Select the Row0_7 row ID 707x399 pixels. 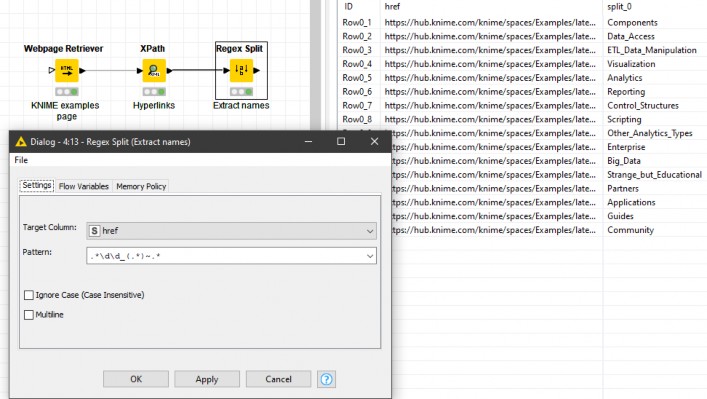357,105
